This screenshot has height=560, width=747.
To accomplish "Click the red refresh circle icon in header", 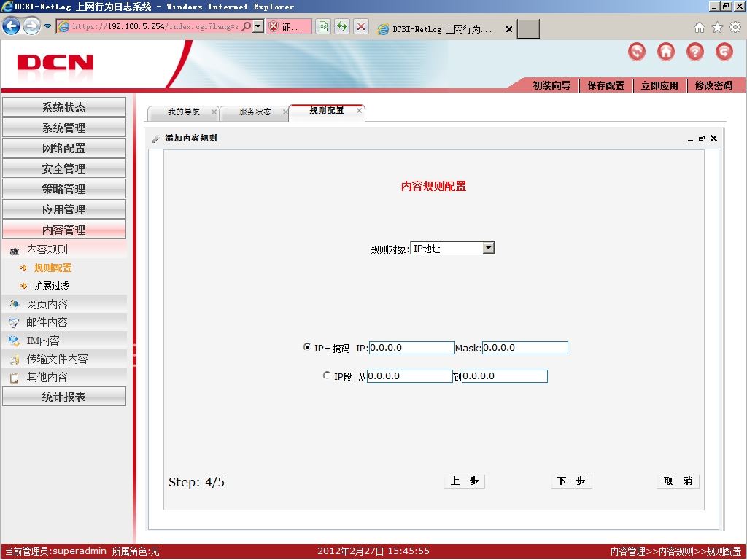I will click(x=637, y=52).
